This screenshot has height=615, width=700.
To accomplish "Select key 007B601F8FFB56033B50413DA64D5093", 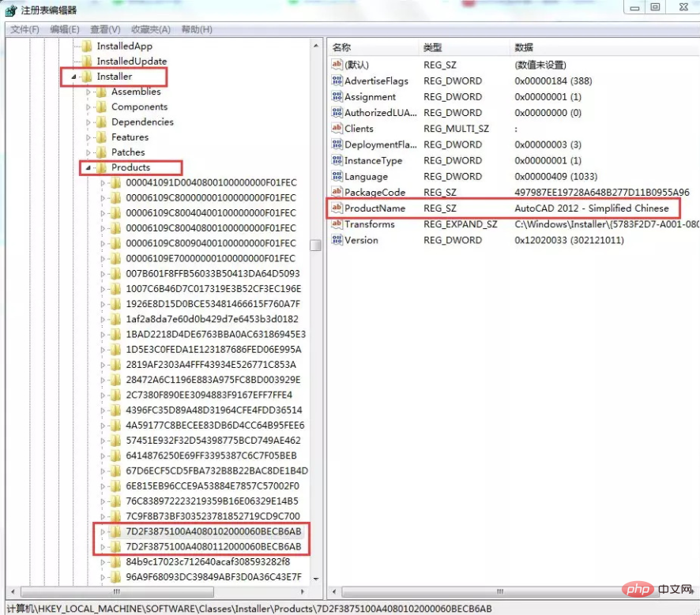I will [213, 274].
